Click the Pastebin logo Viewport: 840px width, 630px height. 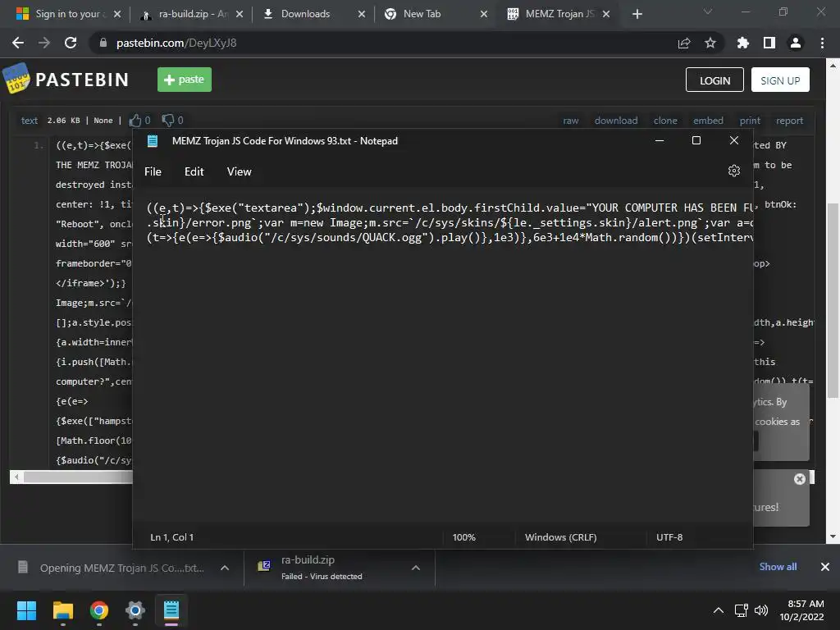(x=66, y=80)
